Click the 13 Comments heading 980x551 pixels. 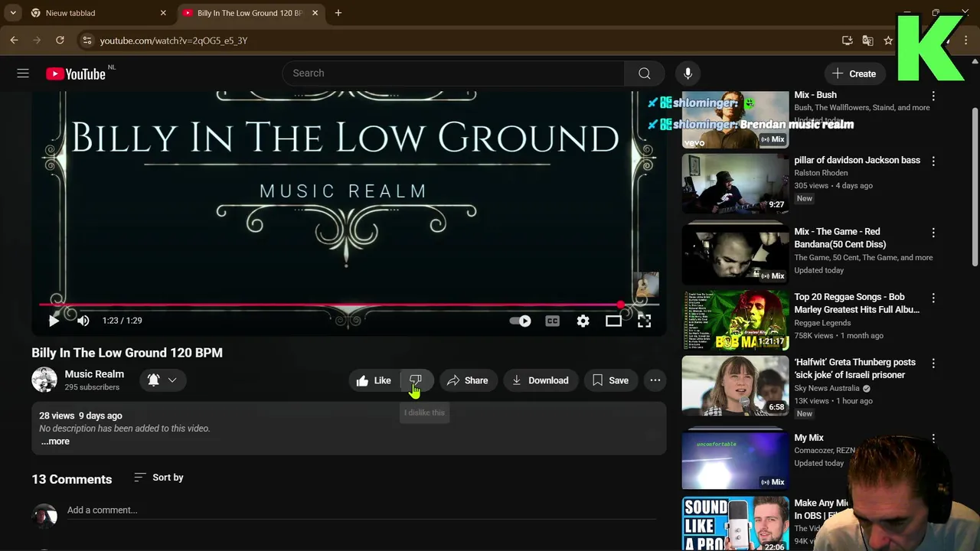72,479
